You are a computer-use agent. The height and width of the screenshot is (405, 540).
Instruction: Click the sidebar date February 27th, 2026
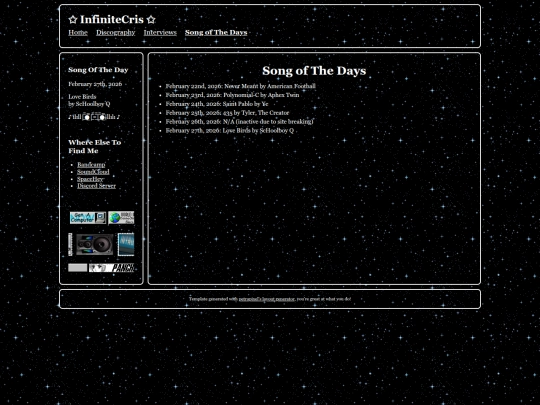[95, 84]
